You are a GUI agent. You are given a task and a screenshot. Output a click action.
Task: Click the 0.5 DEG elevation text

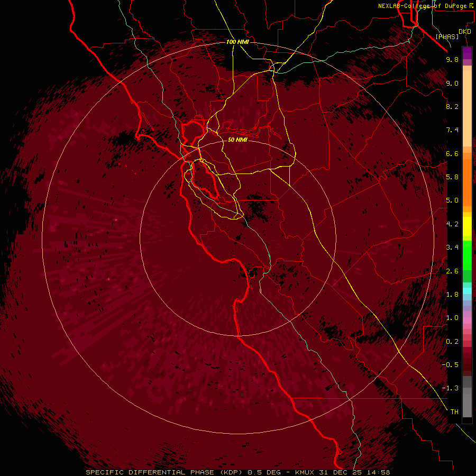pyautogui.click(x=263, y=472)
